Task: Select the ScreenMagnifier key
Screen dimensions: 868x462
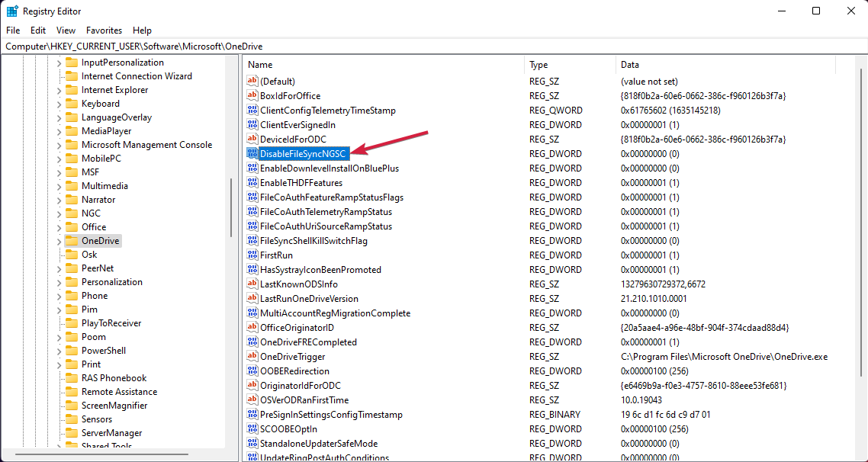Action: (114, 406)
